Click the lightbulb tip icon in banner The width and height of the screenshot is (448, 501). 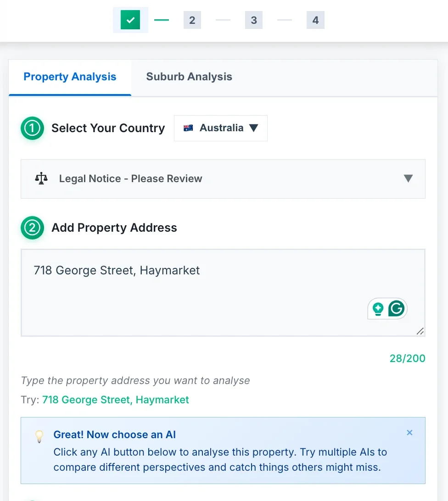39,436
